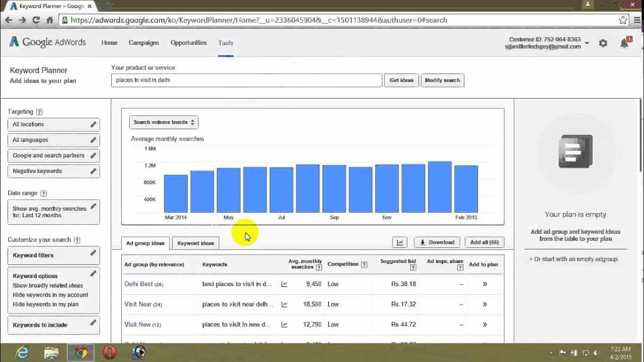This screenshot has width=644, height=362.
Task: Bookmark page with the star icon
Action: tap(623, 20)
